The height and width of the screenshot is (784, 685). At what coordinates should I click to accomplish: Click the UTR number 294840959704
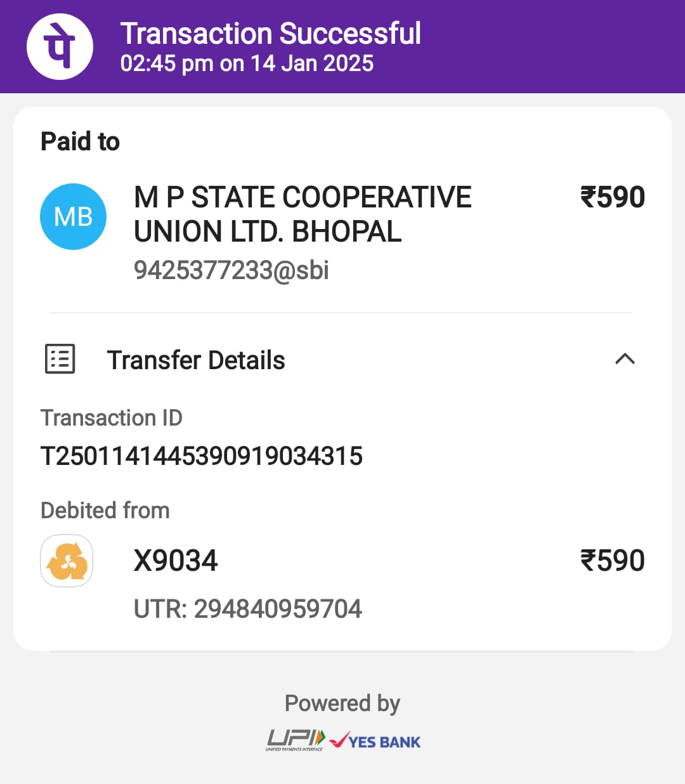coord(278,609)
